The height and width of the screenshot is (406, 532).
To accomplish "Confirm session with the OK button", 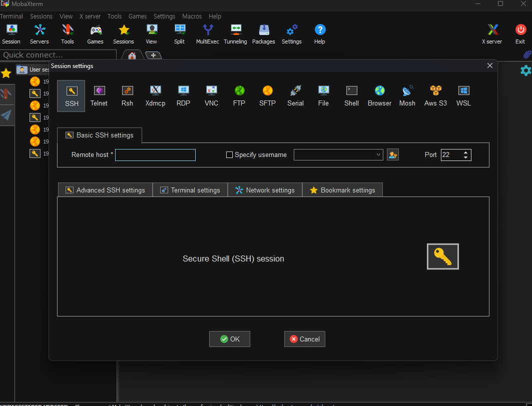I will pyautogui.click(x=230, y=339).
